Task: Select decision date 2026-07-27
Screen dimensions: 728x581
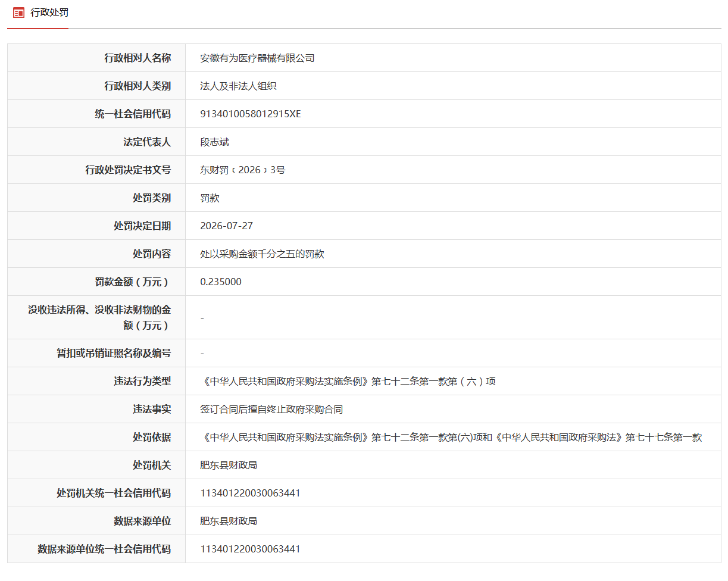Action: [227, 226]
